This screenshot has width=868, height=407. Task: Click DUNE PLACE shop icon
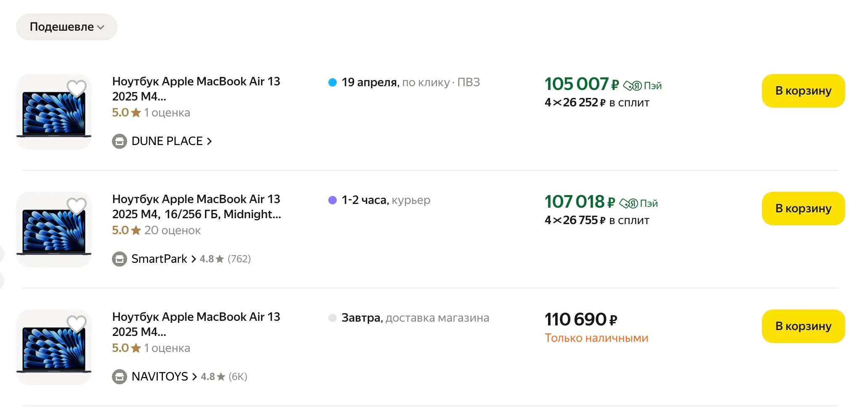[x=120, y=141]
